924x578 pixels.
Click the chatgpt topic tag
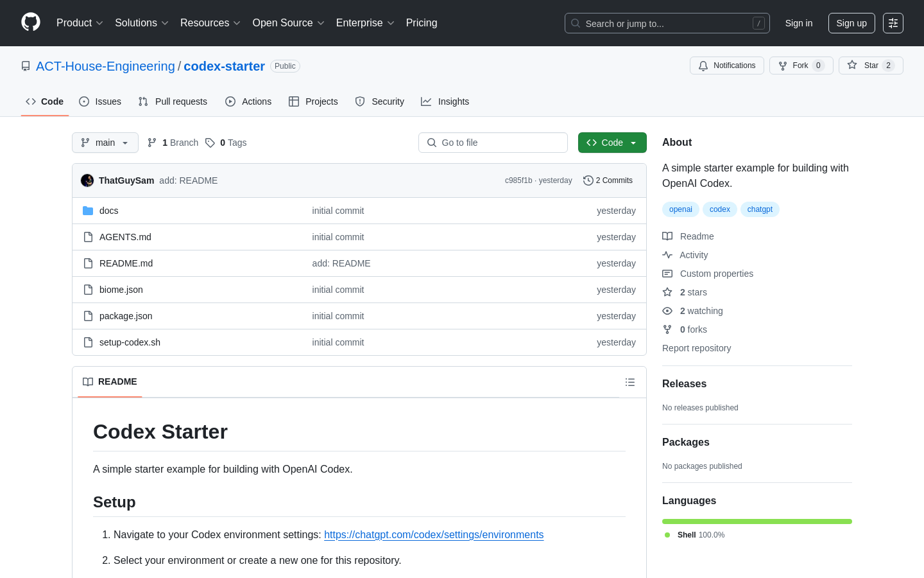[x=760, y=209]
